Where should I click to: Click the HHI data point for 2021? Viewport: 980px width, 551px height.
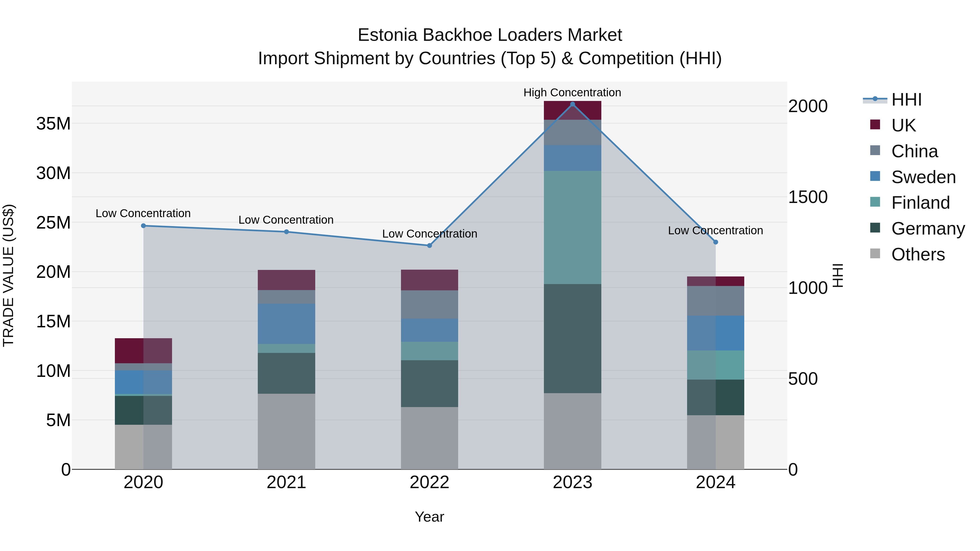pos(286,232)
